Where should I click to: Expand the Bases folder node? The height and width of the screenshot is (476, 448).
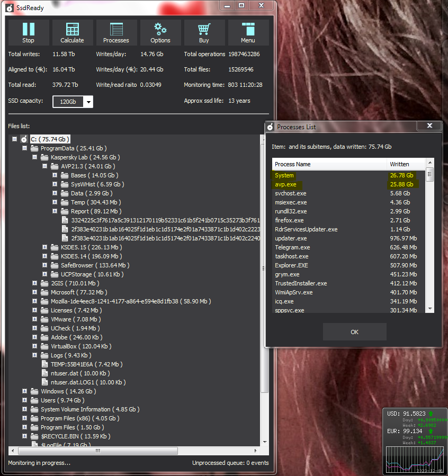pyautogui.click(x=55, y=175)
